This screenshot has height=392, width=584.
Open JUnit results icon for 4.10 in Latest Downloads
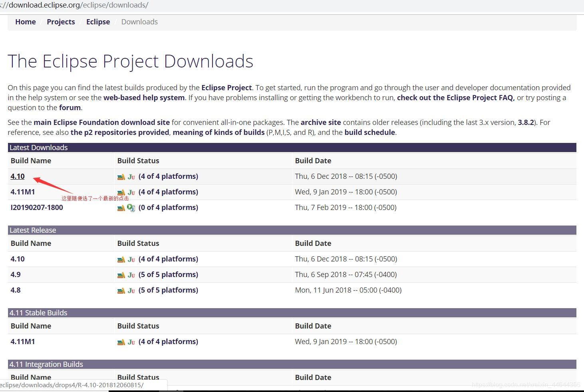click(x=131, y=177)
